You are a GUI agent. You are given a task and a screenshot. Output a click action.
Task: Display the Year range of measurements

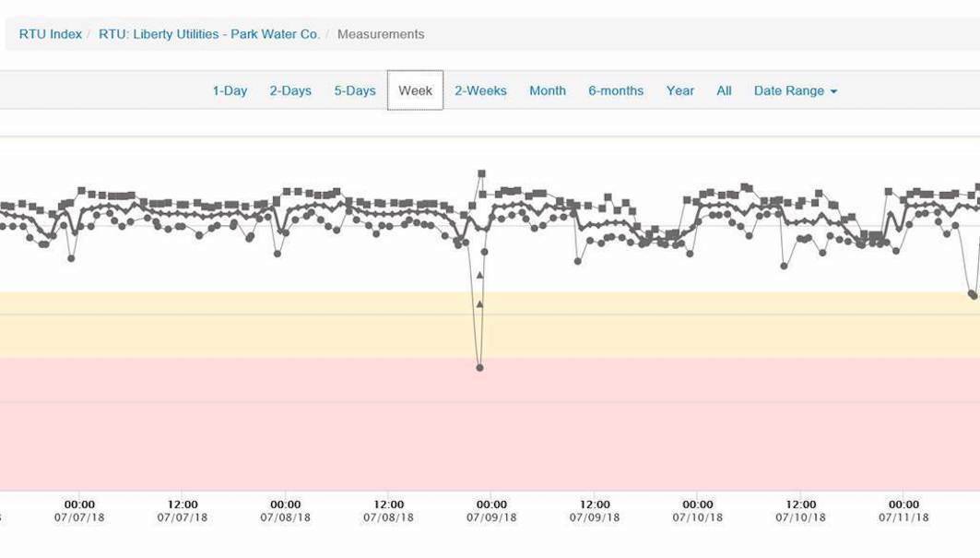[680, 90]
